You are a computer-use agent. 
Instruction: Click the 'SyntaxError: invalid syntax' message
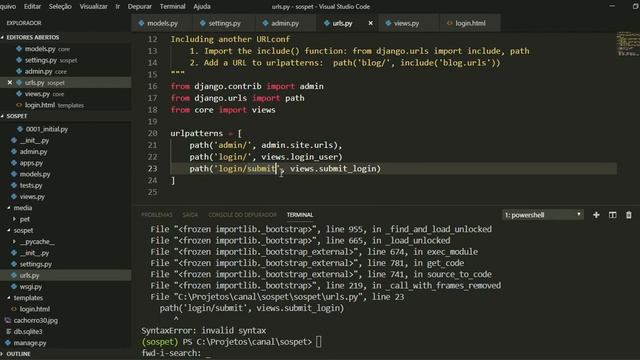[204, 331]
